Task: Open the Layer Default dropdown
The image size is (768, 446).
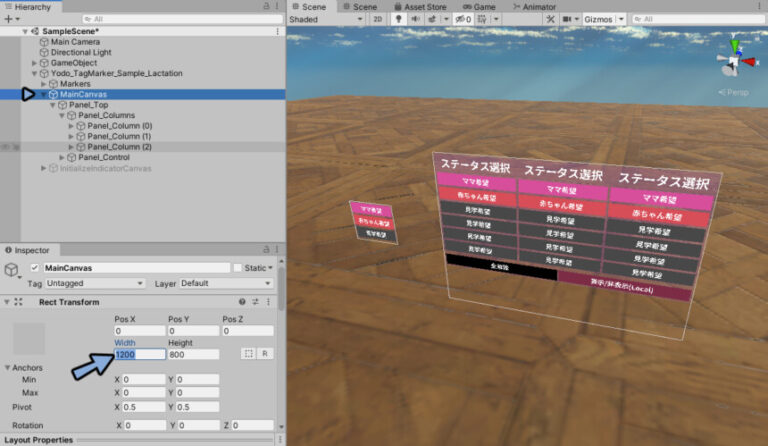Action: point(226,283)
